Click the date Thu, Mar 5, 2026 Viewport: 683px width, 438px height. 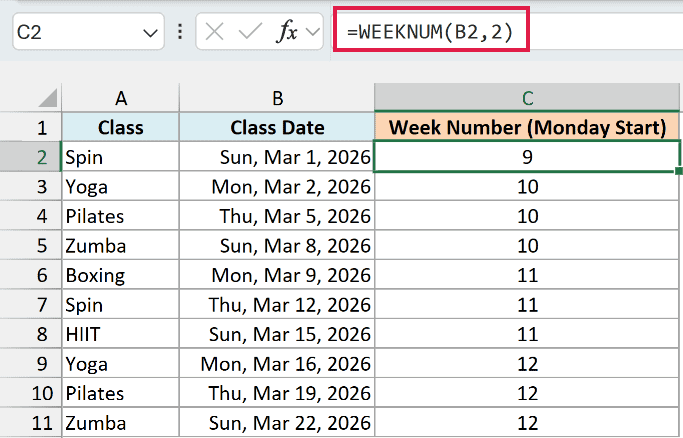pyautogui.click(x=277, y=216)
